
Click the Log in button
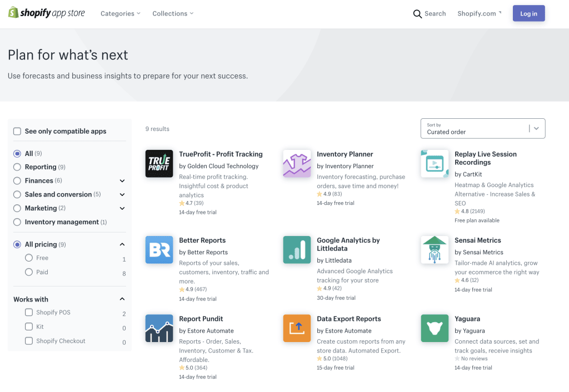(x=529, y=13)
